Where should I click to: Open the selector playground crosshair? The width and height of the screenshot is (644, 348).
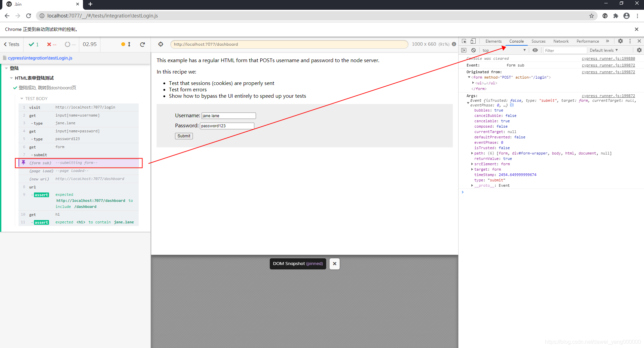click(161, 44)
